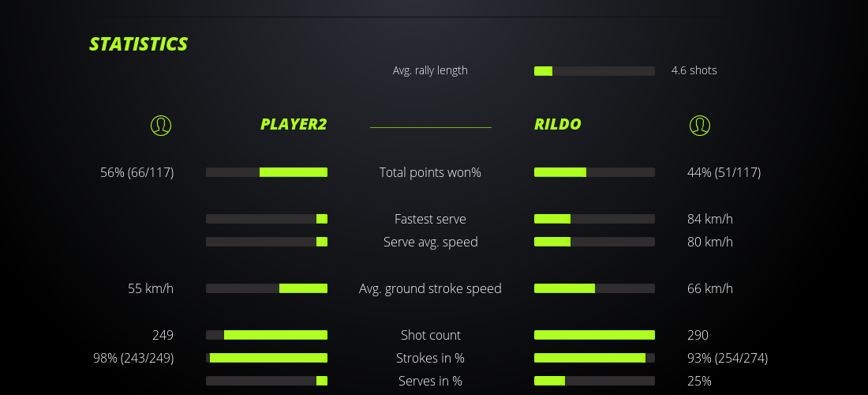This screenshot has height=395, width=868.
Task: Click PLAYER2's profile avatar icon
Action: pyautogui.click(x=160, y=125)
